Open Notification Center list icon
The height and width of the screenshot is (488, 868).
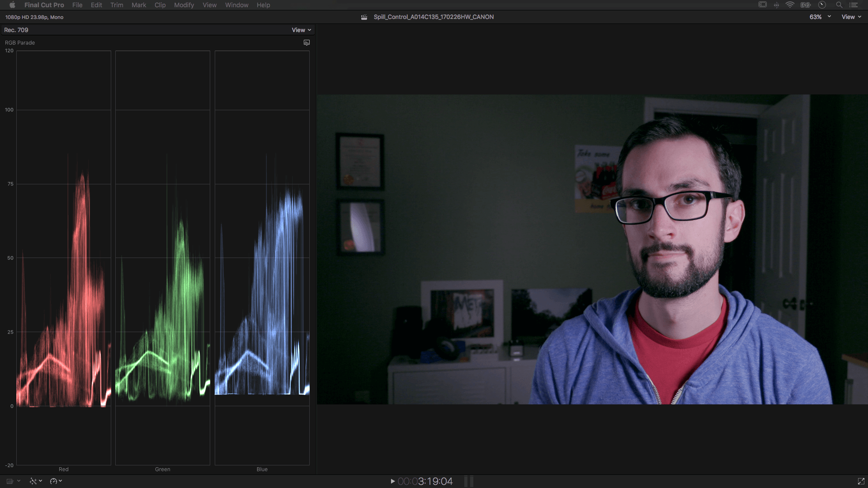pyautogui.click(x=854, y=5)
